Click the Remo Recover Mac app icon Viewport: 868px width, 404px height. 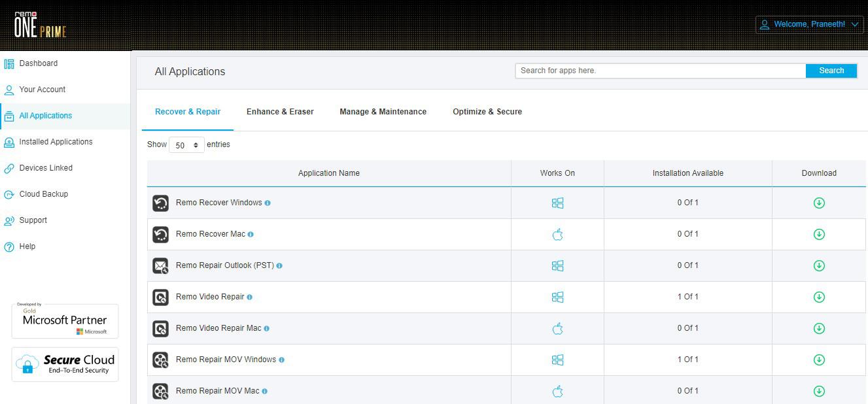(161, 234)
